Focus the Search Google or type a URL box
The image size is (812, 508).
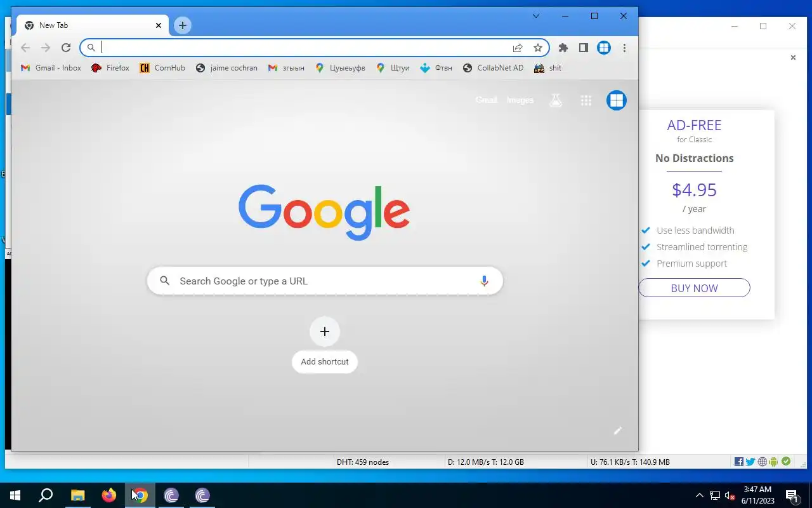[x=325, y=281]
